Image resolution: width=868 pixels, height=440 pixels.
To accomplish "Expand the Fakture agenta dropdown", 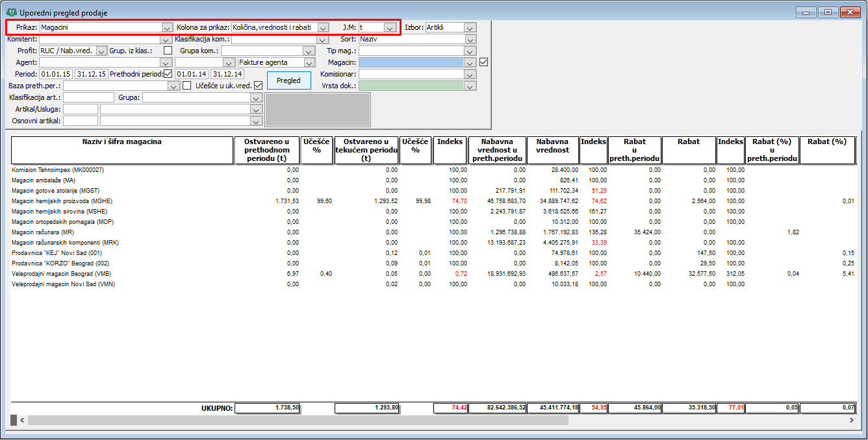I will 309,62.
